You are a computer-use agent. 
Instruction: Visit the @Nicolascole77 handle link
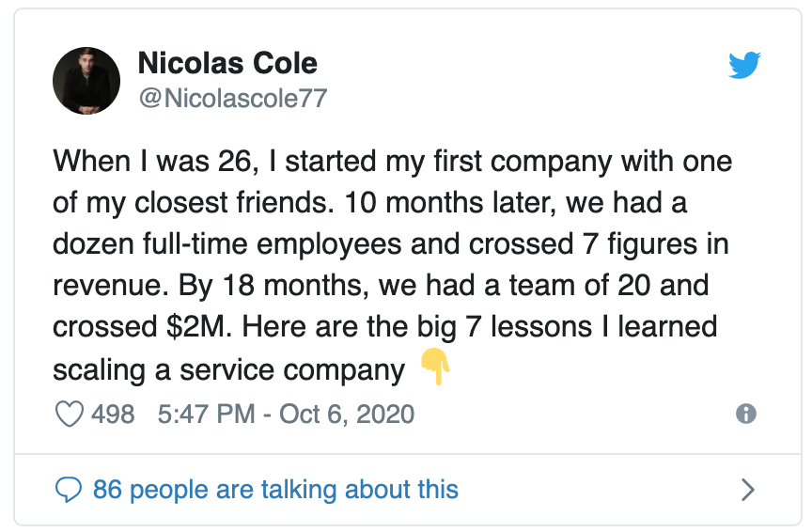click(x=232, y=98)
